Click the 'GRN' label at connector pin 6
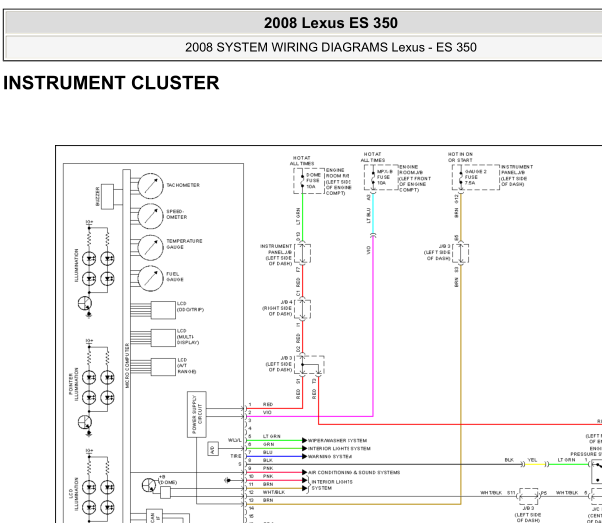The height and width of the screenshot is (523, 602). (268, 444)
